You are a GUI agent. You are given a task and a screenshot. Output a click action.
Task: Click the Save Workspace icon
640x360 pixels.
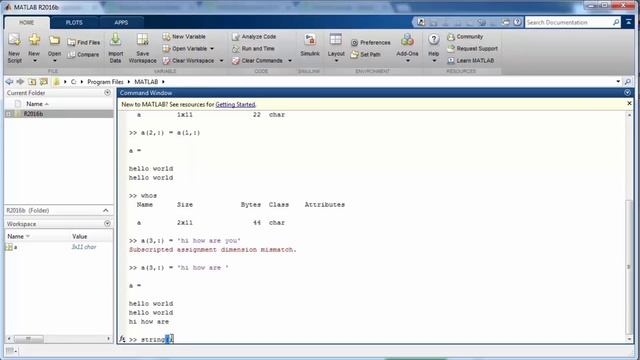tap(142, 40)
